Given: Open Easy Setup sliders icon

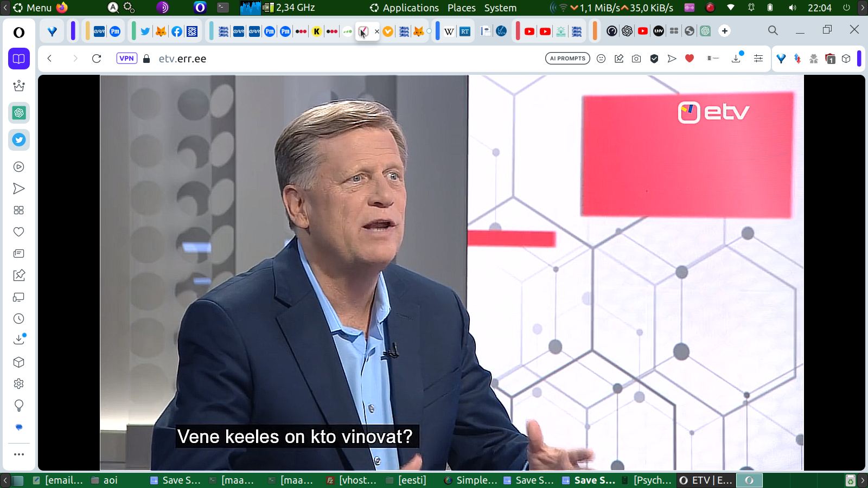Looking at the screenshot, I should coord(758,59).
